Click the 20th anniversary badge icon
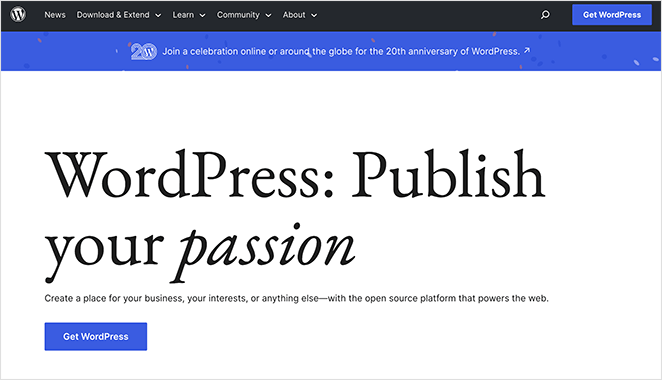This screenshot has width=662, height=380. point(144,52)
